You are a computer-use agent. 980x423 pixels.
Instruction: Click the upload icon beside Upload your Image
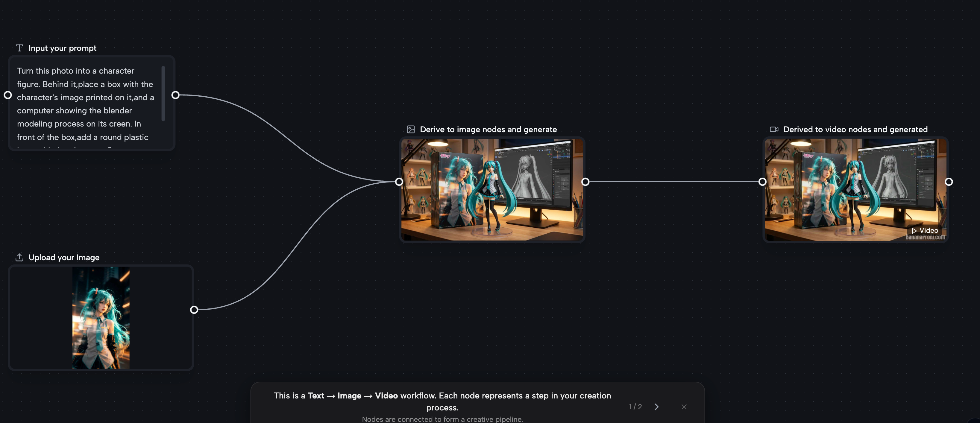pyautogui.click(x=19, y=257)
